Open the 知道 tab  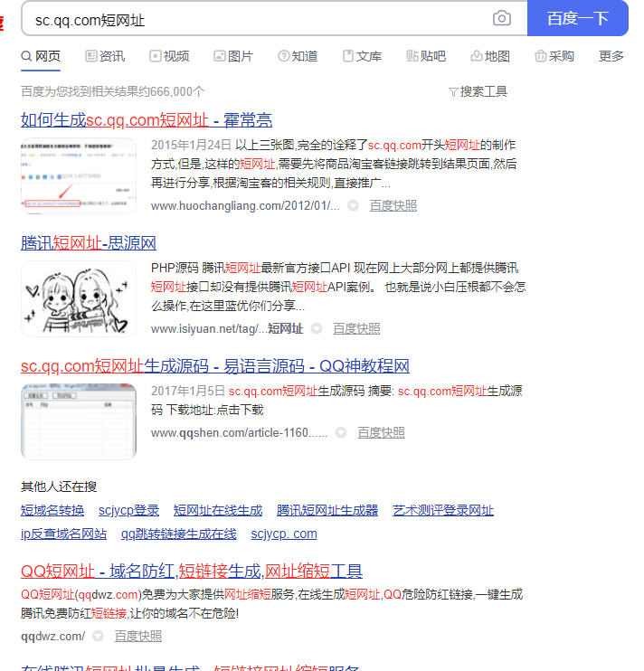[298, 56]
